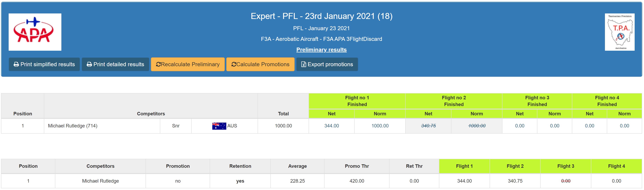Click the Promo Thr column header
Viewport: 644px width, 190px height.
(x=357, y=166)
